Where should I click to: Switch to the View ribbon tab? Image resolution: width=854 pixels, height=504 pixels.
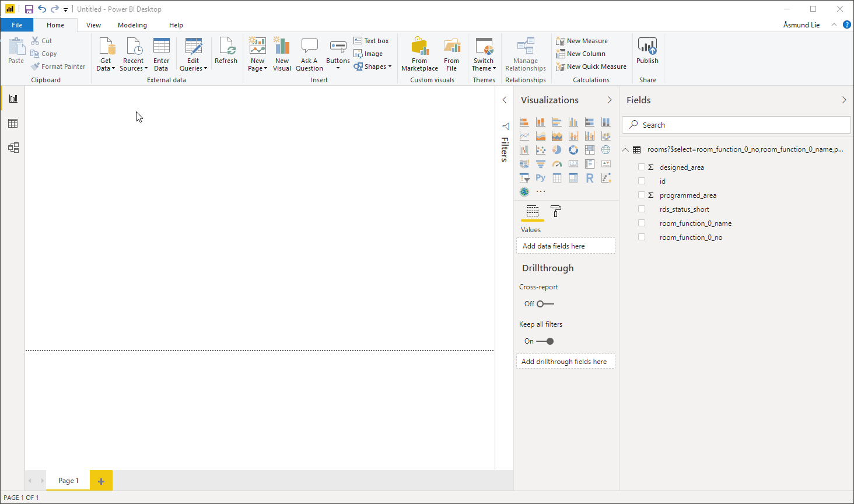coord(93,25)
